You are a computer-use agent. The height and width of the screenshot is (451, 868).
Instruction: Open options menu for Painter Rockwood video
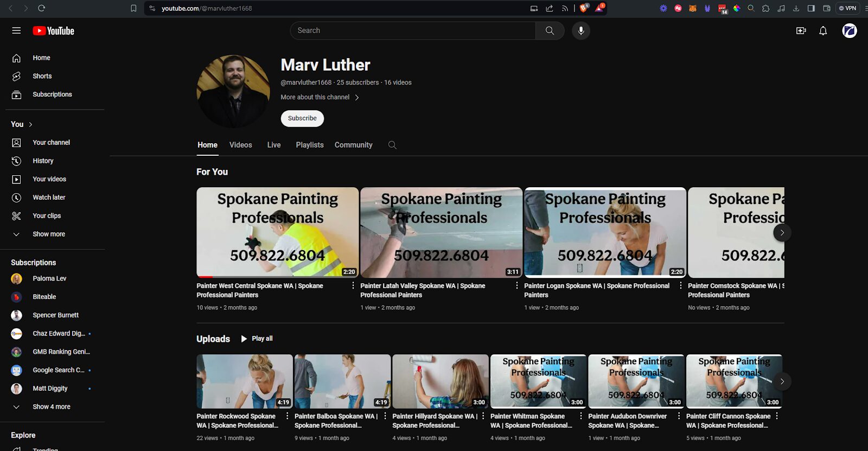tap(288, 416)
